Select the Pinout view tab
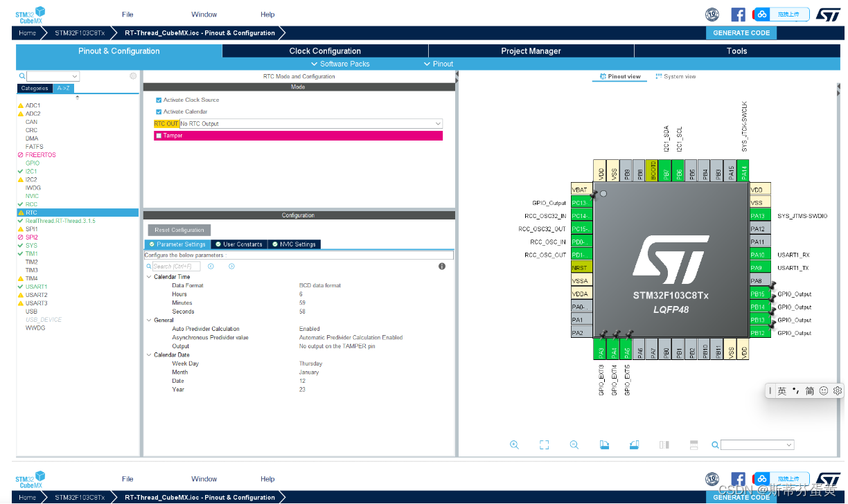Viewport: 848px width, 504px height. (x=620, y=77)
